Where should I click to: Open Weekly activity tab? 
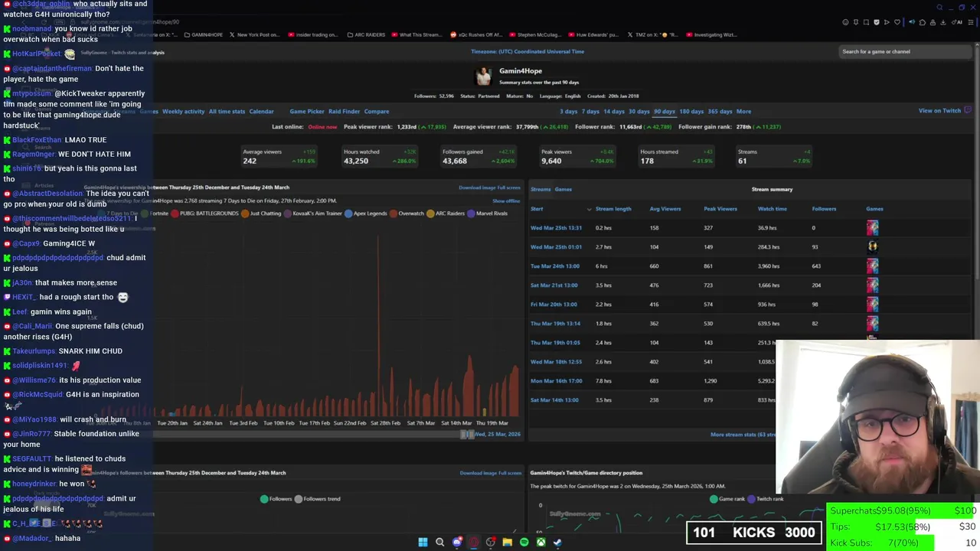coord(183,111)
